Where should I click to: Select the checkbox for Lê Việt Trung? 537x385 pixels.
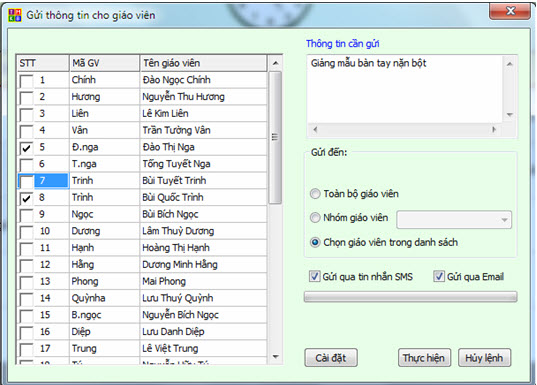(26, 350)
